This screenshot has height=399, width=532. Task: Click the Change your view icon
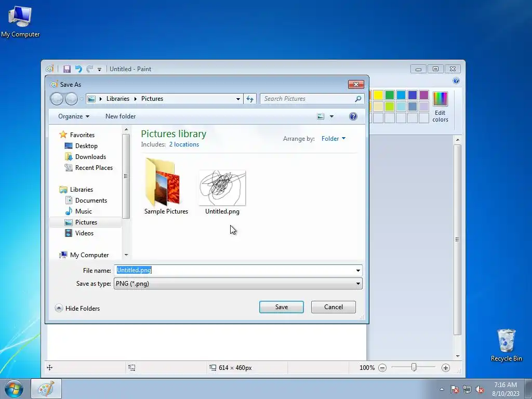tap(320, 116)
